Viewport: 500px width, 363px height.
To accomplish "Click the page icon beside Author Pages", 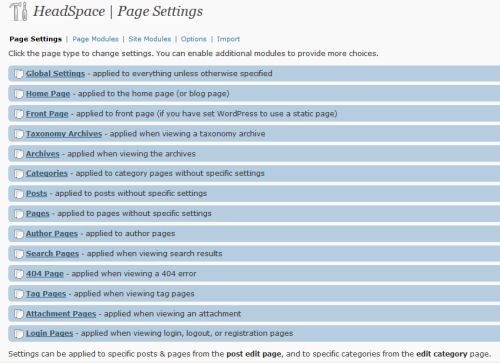I will (19, 234).
